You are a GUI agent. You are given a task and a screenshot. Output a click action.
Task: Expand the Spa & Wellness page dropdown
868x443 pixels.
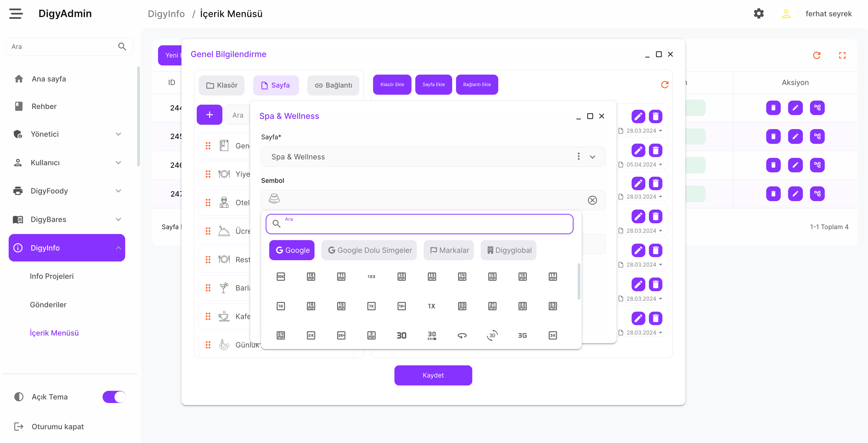point(592,157)
